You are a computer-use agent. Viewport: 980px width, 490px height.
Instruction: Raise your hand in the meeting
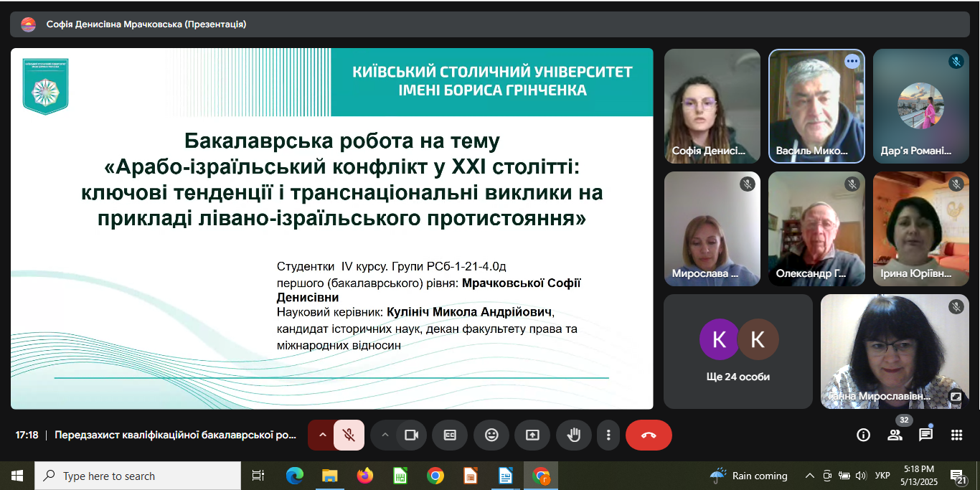pos(573,435)
